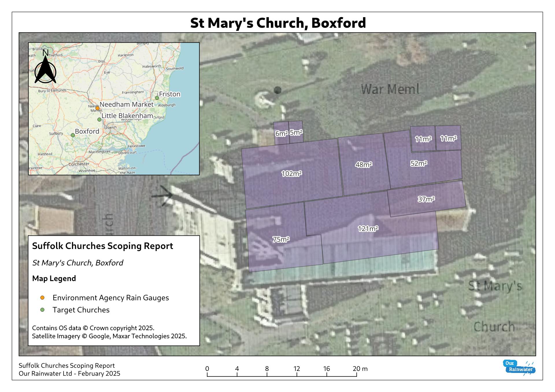Click the Suffolk Churches Scoping Report legend heading
Screen dimensions: 555x392
pyautogui.click(x=103, y=246)
